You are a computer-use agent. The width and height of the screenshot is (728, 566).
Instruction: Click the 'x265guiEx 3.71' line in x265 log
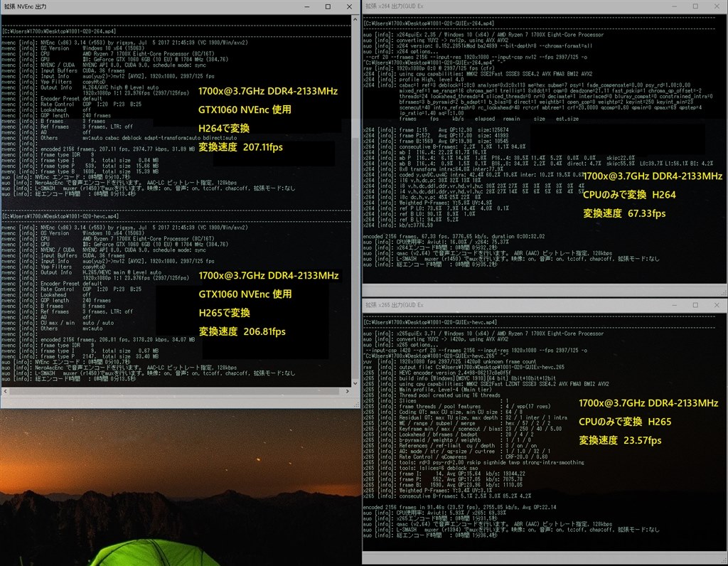click(483, 334)
